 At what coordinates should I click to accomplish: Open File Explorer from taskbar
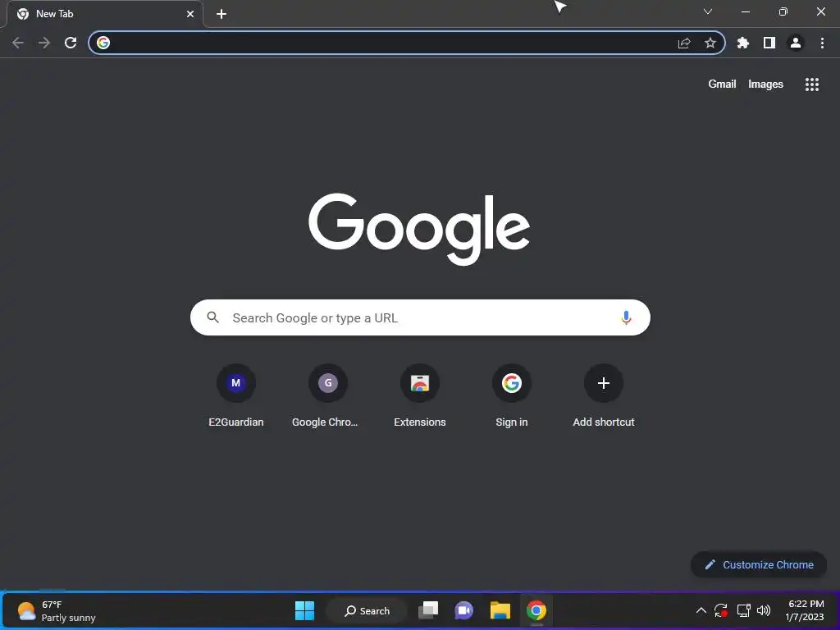500,610
